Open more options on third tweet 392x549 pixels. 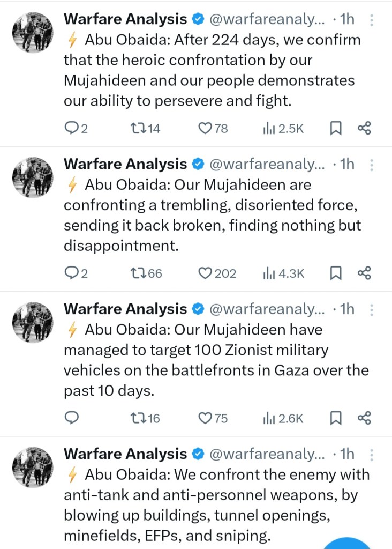click(372, 310)
